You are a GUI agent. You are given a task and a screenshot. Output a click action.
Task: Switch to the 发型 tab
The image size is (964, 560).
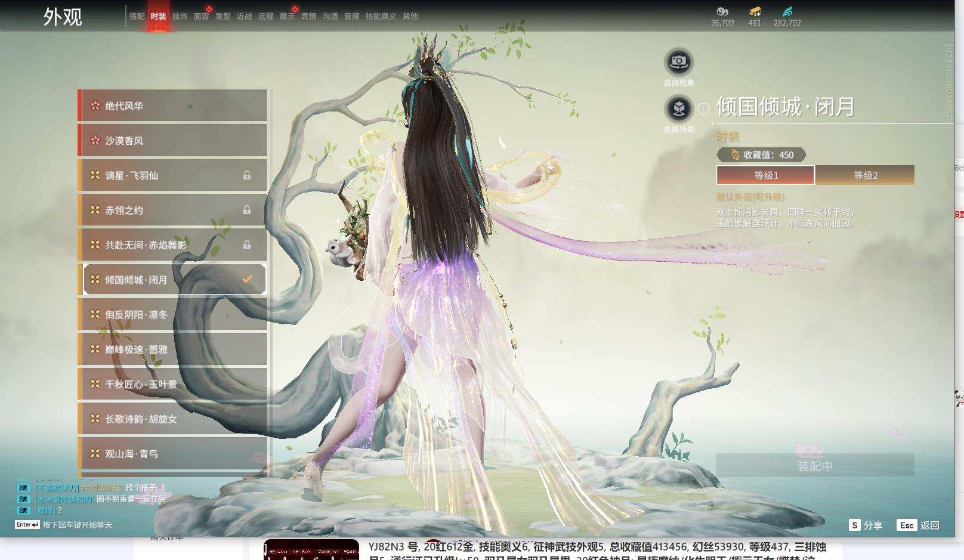(x=223, y=16)
